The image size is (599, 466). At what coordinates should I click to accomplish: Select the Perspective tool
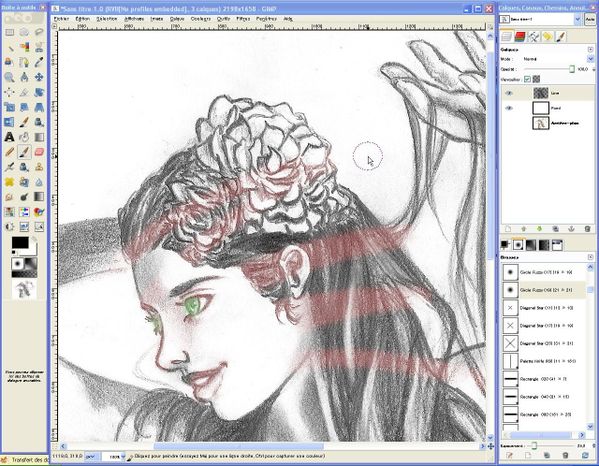pyautogui.click(x=39, y=107)
